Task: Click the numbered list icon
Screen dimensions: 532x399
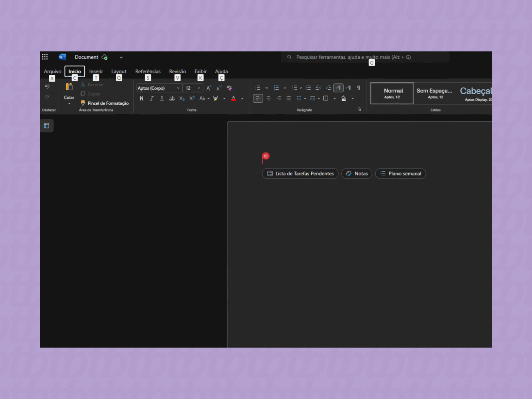Action: click(276, 88)
